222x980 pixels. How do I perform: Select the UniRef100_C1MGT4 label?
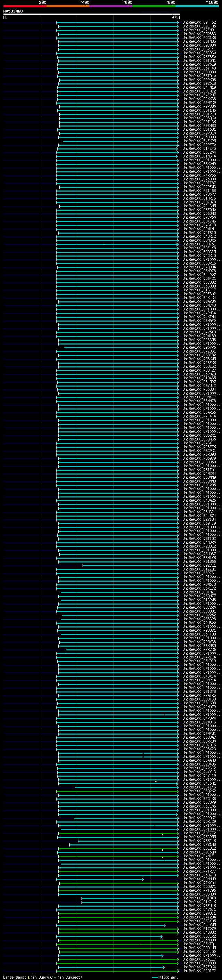(199, 156)
